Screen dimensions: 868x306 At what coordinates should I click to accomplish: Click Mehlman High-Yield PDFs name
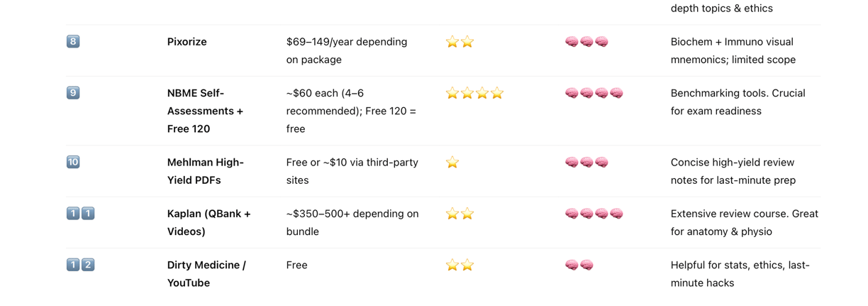206,171
